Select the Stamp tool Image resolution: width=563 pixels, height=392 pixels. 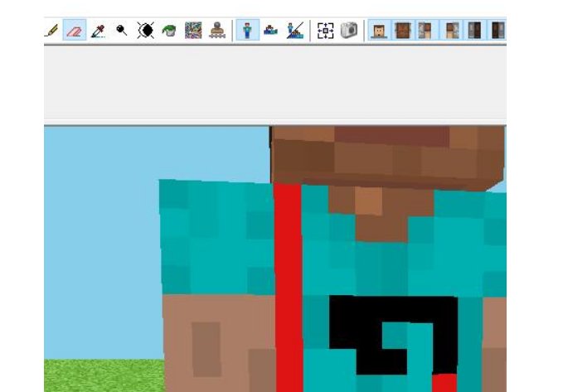[216, 31]
